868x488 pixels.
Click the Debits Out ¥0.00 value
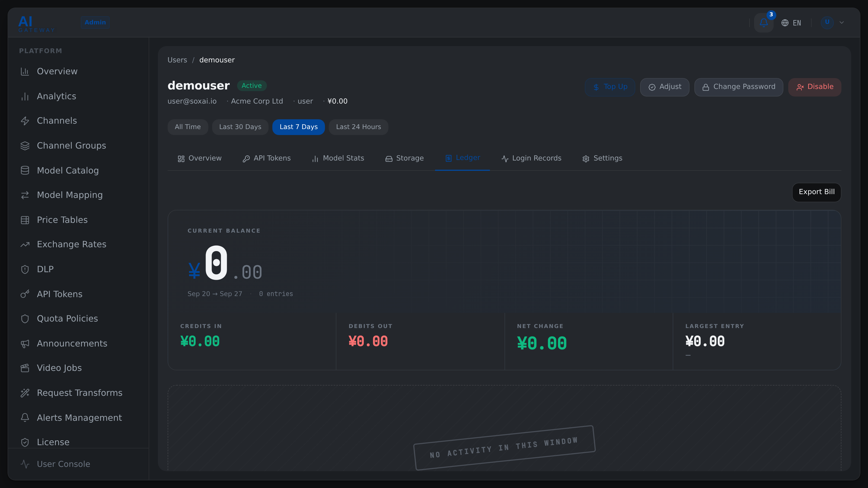tap(368, 342)
